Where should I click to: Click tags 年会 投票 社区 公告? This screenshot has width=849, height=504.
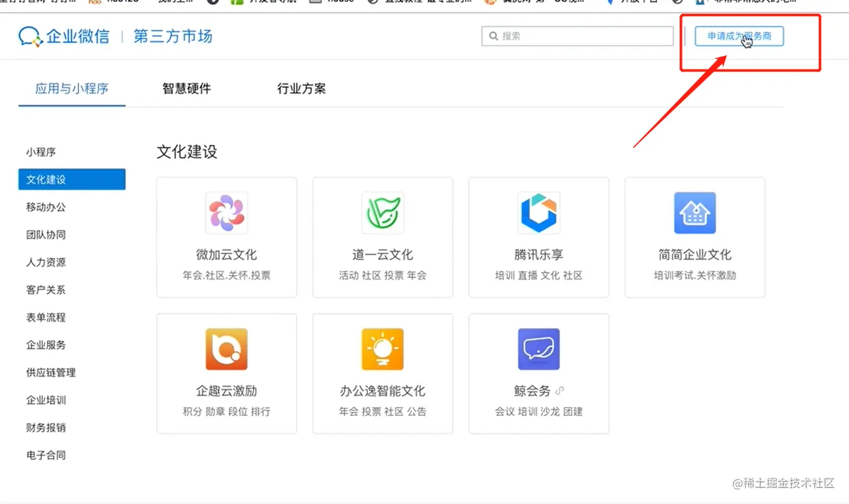383,411
